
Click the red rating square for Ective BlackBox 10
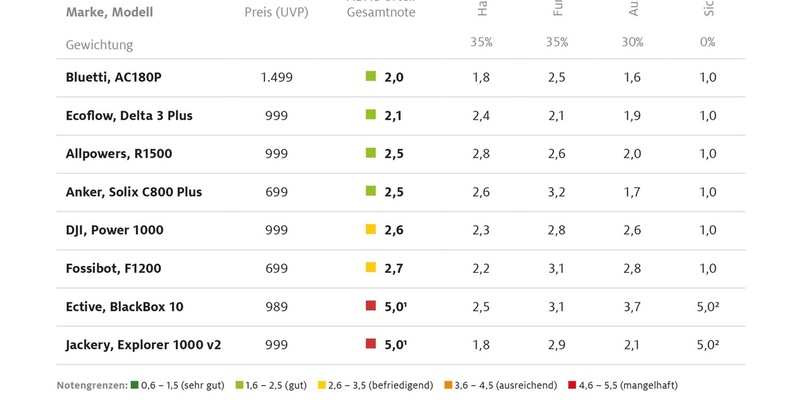(x=370, y=306)
